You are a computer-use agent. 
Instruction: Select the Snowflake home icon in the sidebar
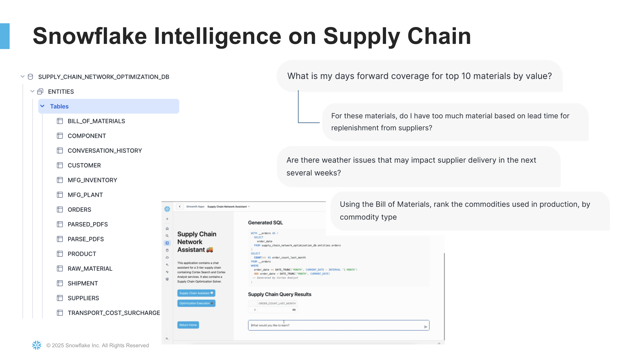tap(167, 228)
